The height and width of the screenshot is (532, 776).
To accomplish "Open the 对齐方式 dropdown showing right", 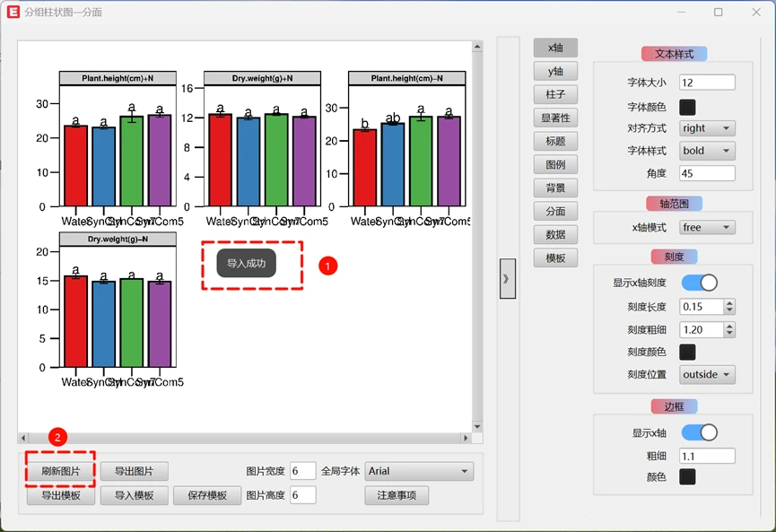I will click(x=707, y=128).
